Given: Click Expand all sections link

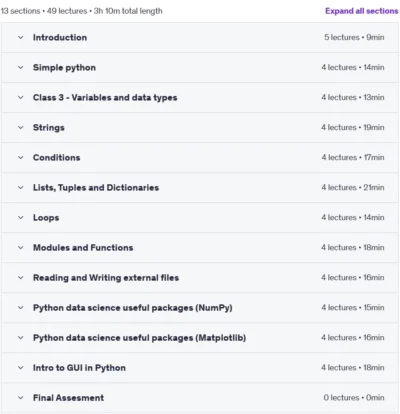Looking at the screenshot, I should 362,11.
